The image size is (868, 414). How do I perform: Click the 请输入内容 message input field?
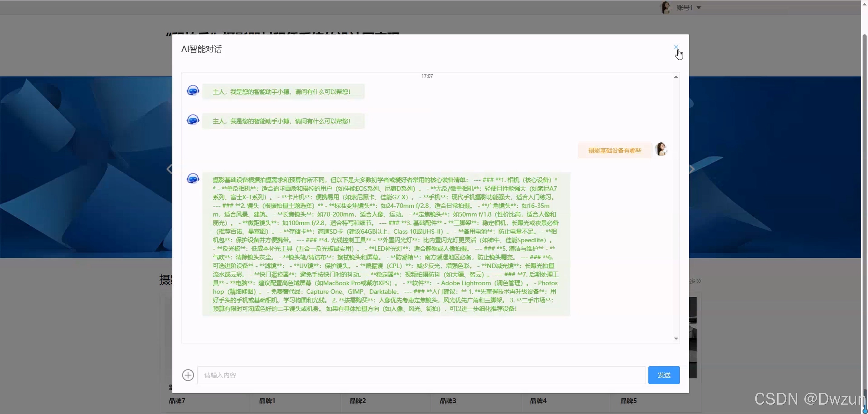421,375
